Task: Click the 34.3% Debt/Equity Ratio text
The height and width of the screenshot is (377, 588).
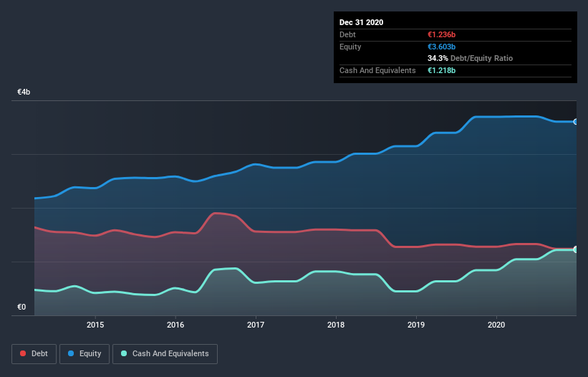Action: (471, 58)
